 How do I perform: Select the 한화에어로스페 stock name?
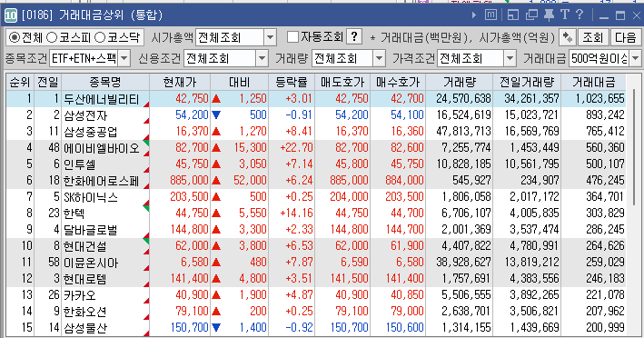click(x=102, y=181)
